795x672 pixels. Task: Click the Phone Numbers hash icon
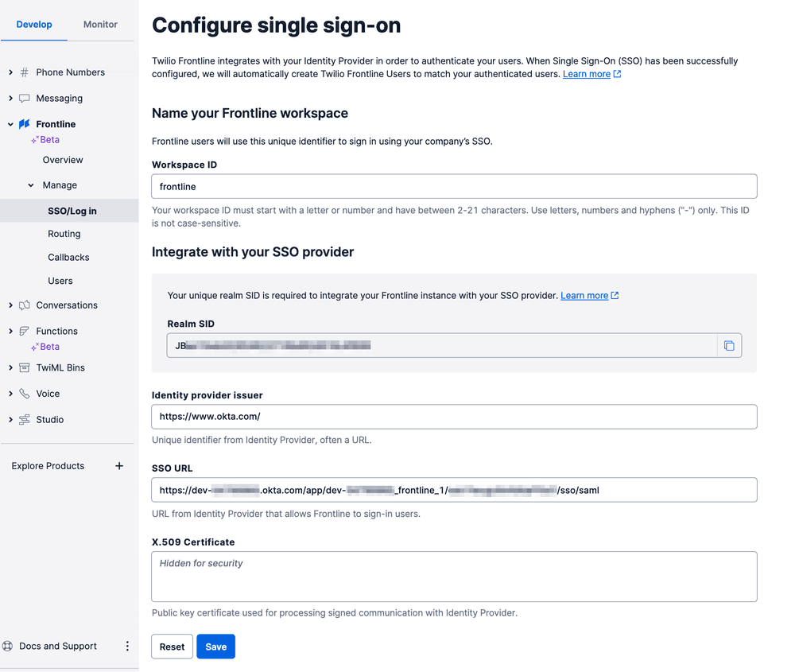[x=25, y=72]
